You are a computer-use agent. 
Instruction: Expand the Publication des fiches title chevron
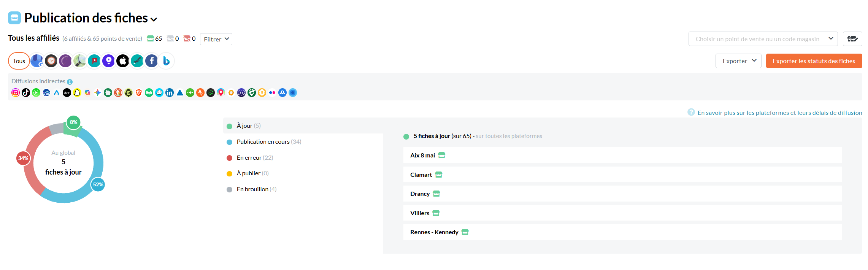[154, 19]
